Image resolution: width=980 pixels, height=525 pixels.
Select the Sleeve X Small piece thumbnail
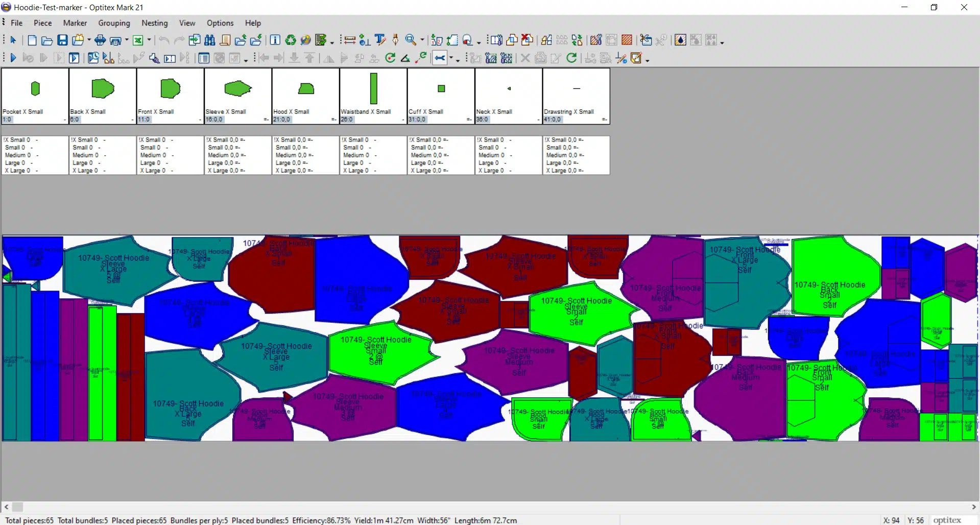(238, 96)
